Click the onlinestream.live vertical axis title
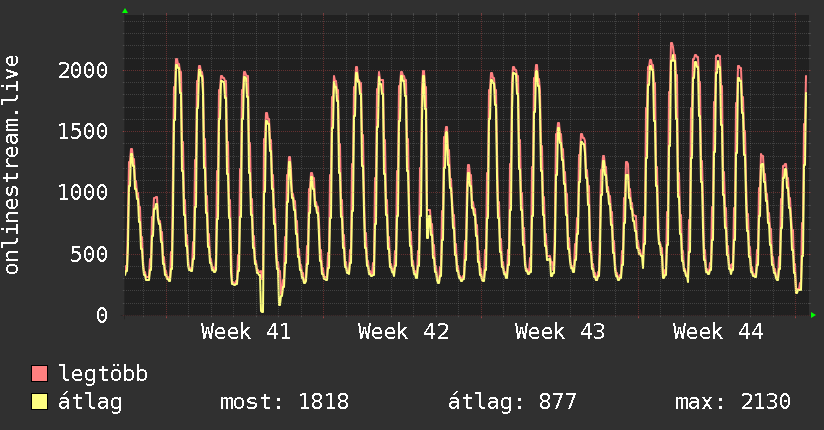The width and height of the screenshot is (824, 430). click(x=11, y=165)
